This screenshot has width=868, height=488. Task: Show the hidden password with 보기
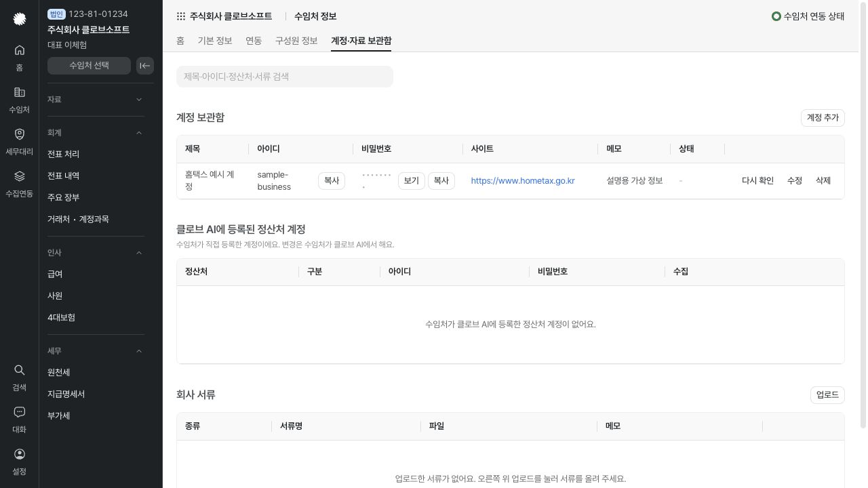(x=412, y=181)
